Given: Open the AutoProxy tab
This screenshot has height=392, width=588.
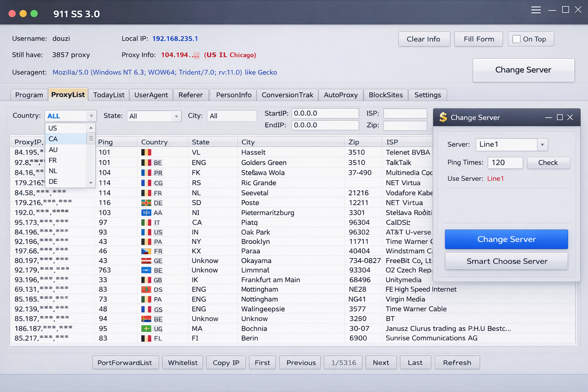Looking at the screenshot, I should tap(341, 95).
